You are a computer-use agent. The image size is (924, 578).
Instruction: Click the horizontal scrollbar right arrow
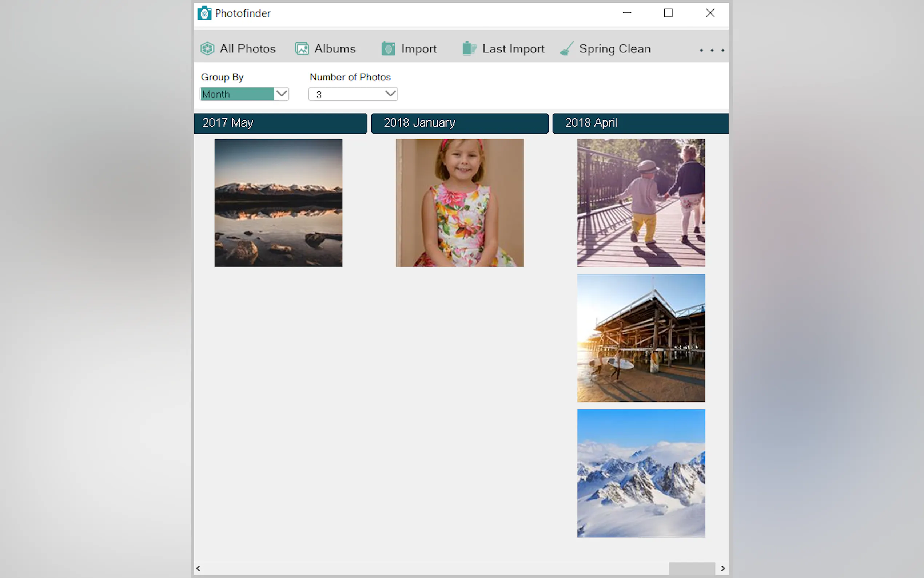point(723,568)
